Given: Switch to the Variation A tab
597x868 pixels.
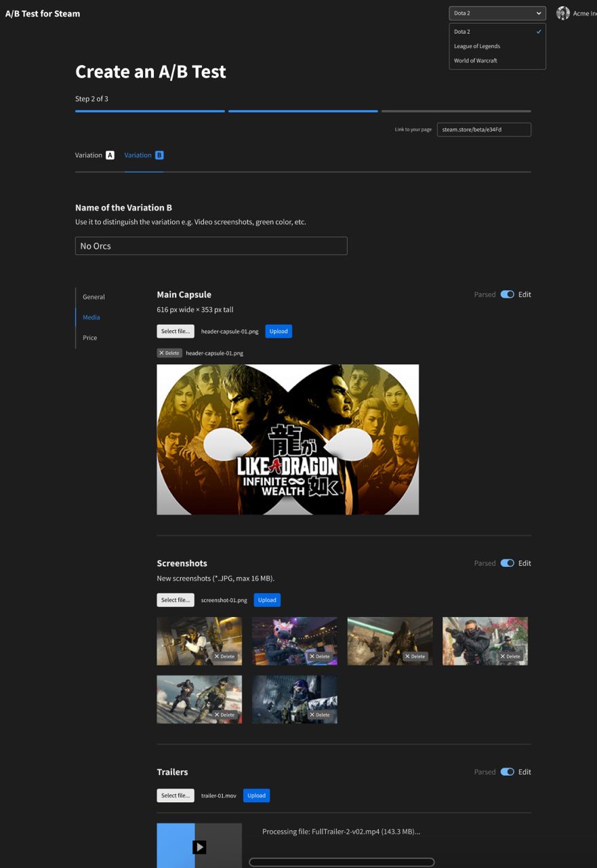Looking at the screenshot, I should point(95,155).
